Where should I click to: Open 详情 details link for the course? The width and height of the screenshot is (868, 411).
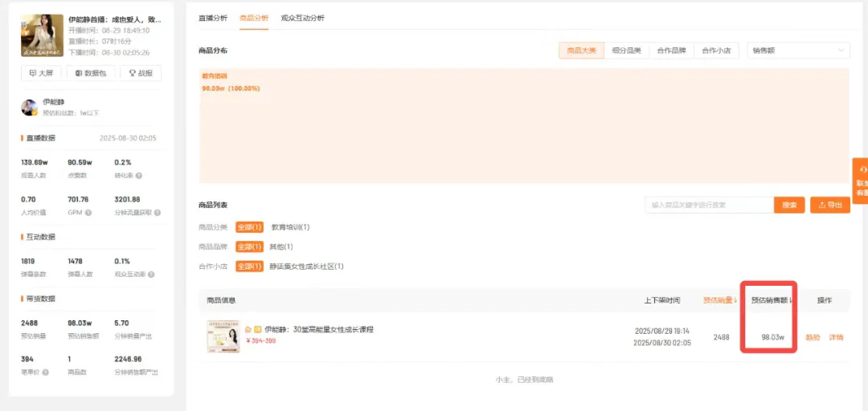click(x=836, y=337)
